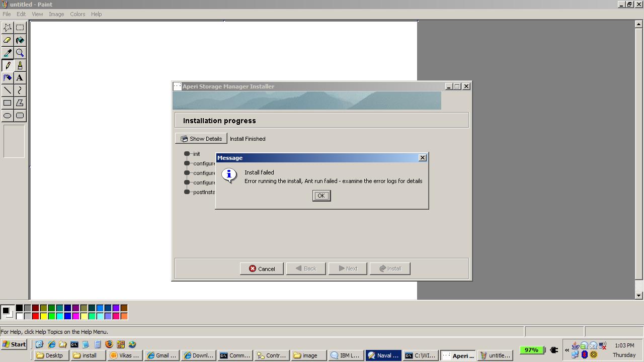
Task: Click the 1:03 PM clock
Action: click(624, 345)
